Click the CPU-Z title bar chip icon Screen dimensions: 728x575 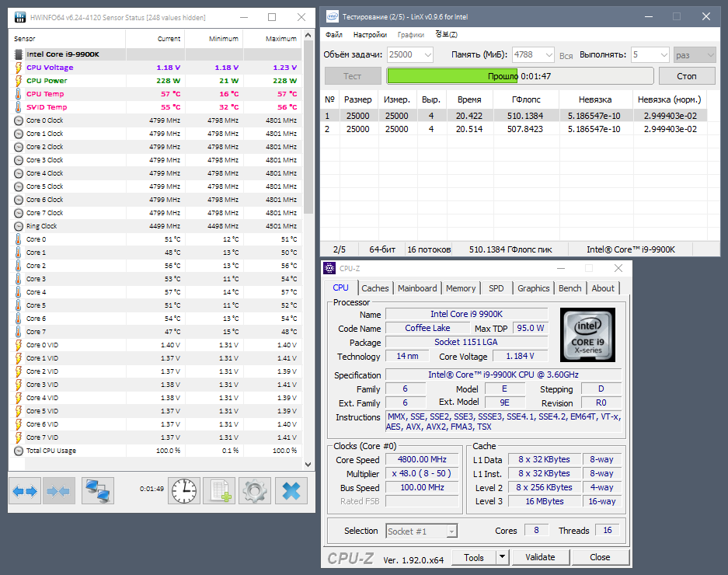point(329,268)
